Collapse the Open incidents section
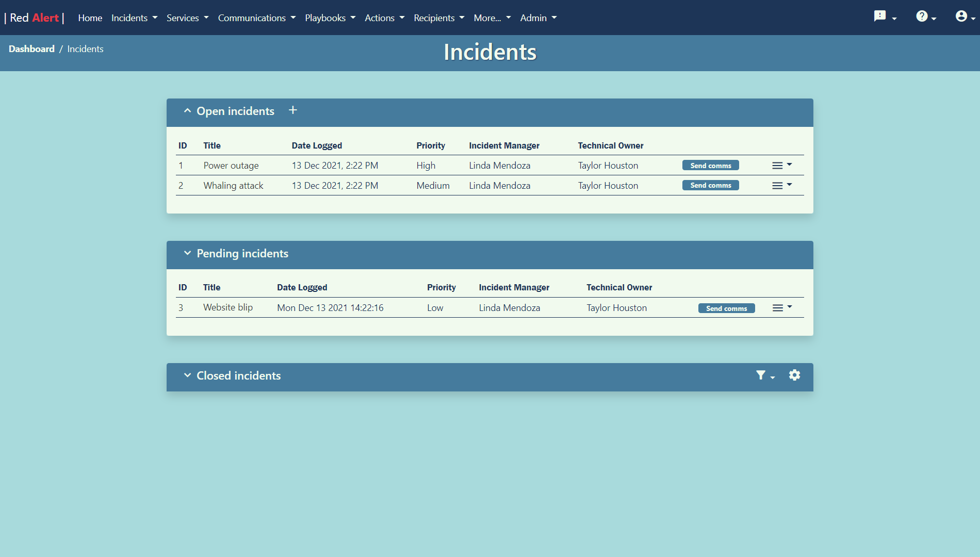Image resolution: width=980 pixels, height=557 pixels. coord(187,110)
